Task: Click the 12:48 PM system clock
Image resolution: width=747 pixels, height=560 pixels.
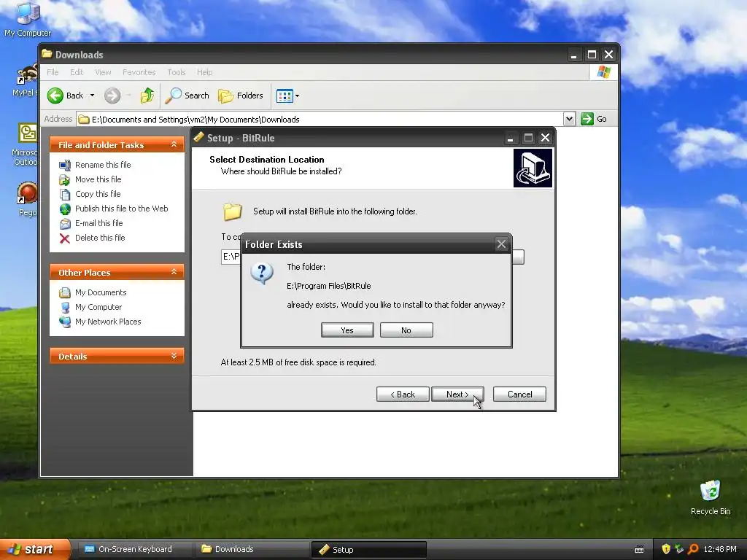Action: (x=720, y=549)
